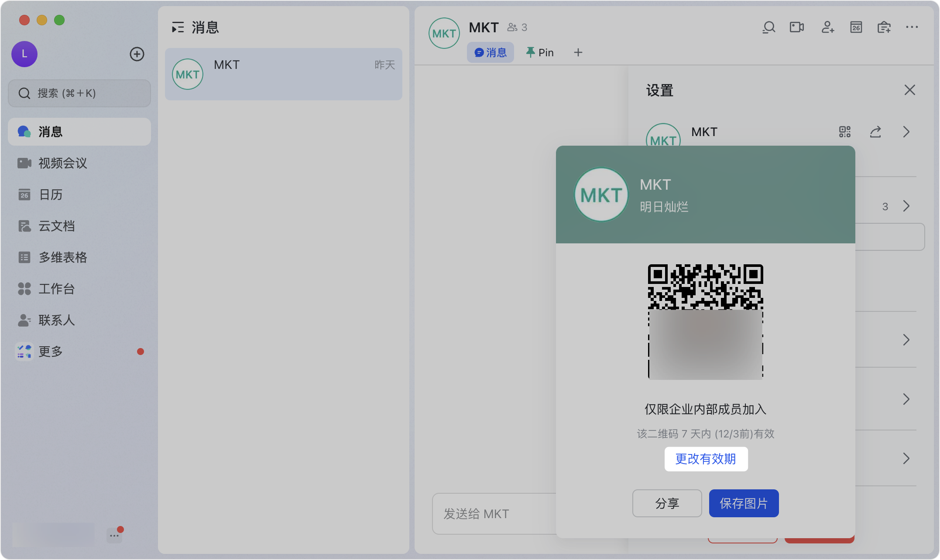This screenshot has height=560, width=940.
Task: Click 更改有效期 link
Action: [706, 459]
